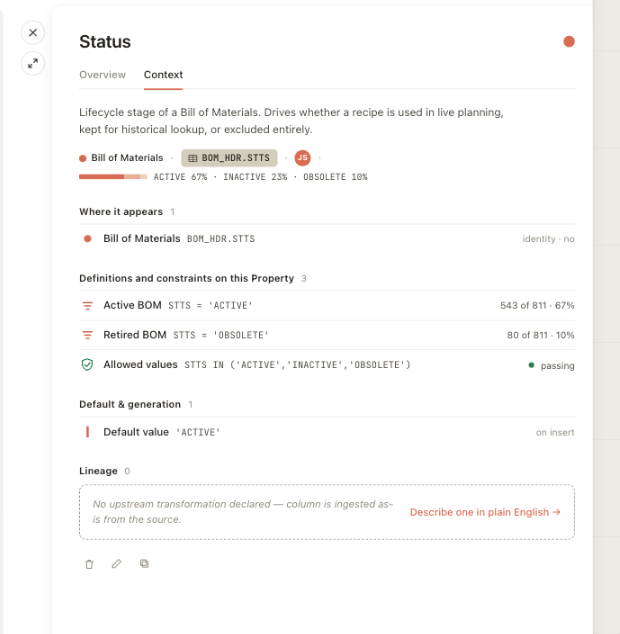
Task: Expand the panel to full view
Action: tap(33, 63)
